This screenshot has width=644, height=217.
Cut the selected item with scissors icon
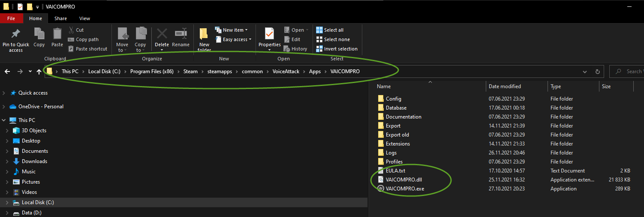pyautogui.click(x=76, y=30)
